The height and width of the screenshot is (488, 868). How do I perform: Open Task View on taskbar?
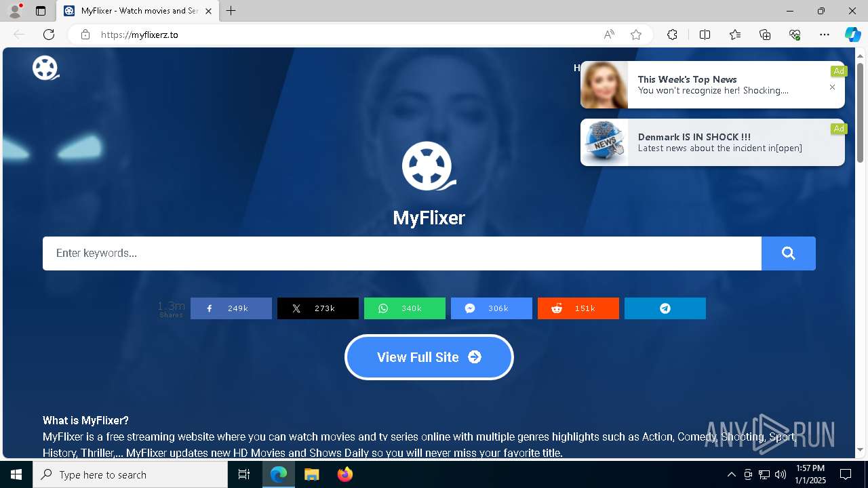click(244, 474)
